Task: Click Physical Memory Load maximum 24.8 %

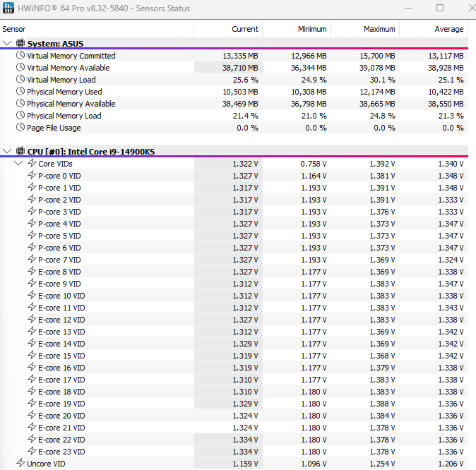Action: coord(383,116)
